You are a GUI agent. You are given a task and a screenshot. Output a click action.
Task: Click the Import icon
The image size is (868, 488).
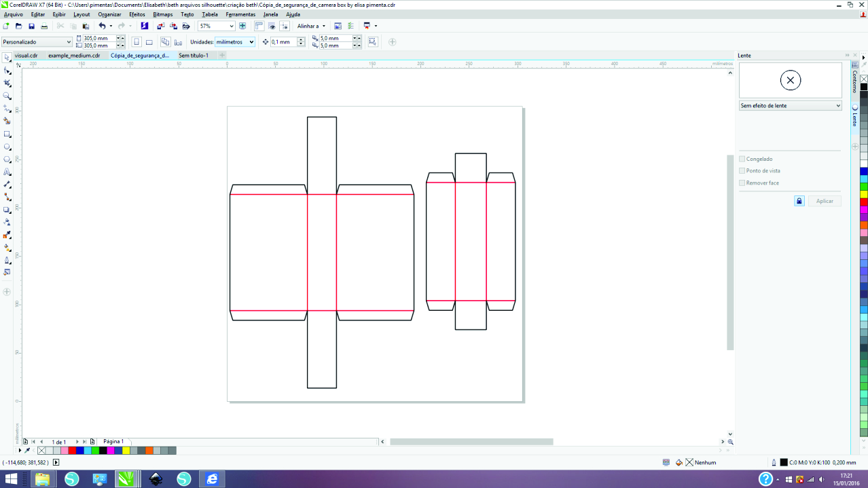click(x=161, y=26)
